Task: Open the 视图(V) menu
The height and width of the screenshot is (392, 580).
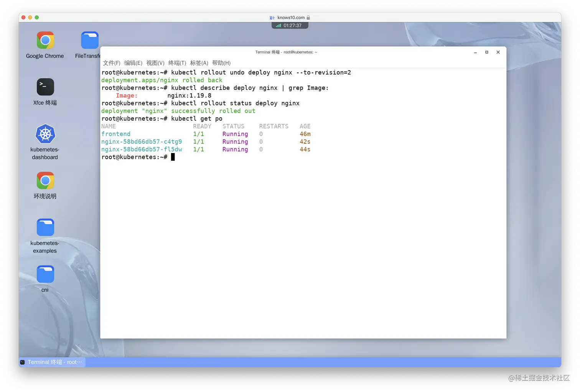Action: tap(155, 63)
